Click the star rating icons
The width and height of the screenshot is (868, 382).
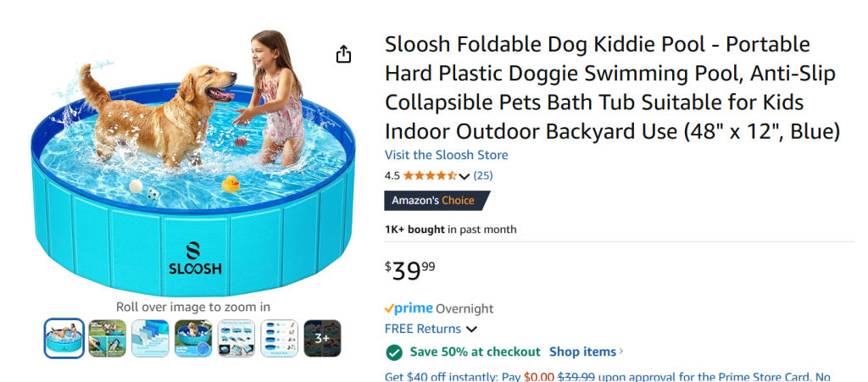pos(430,176)
